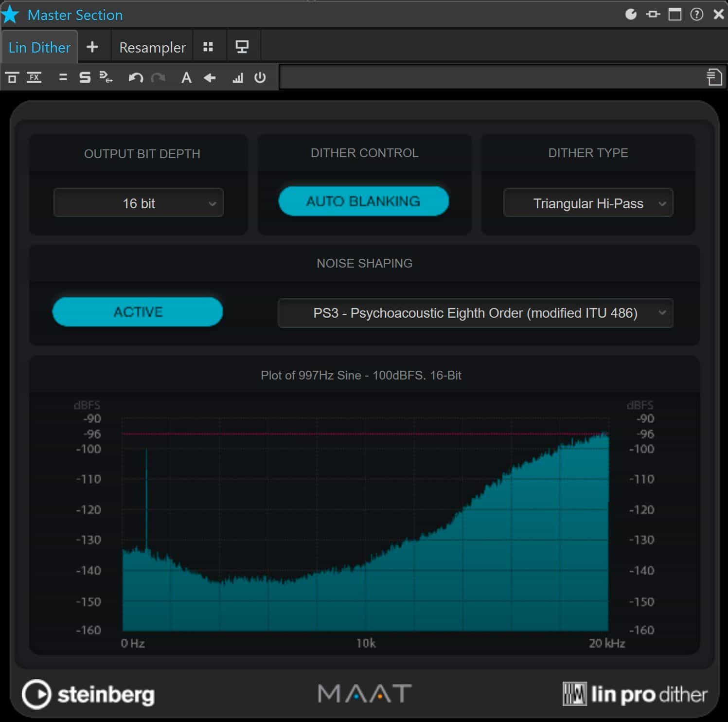
Task: Open the Triangular Hi-Pass dither type dropdown
Action: point(587,203)
